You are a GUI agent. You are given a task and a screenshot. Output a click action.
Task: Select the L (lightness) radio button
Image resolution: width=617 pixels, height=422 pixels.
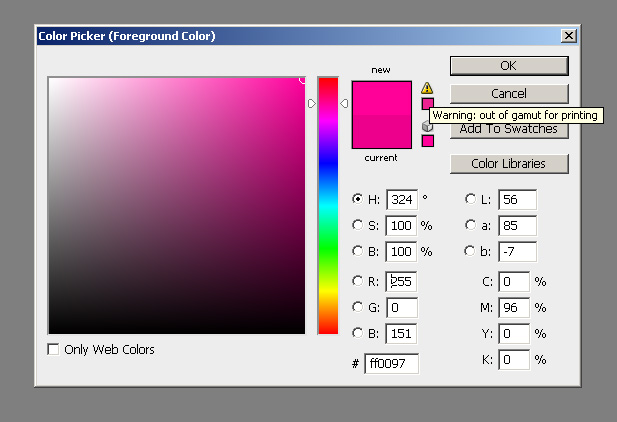(x=470, y=199)
